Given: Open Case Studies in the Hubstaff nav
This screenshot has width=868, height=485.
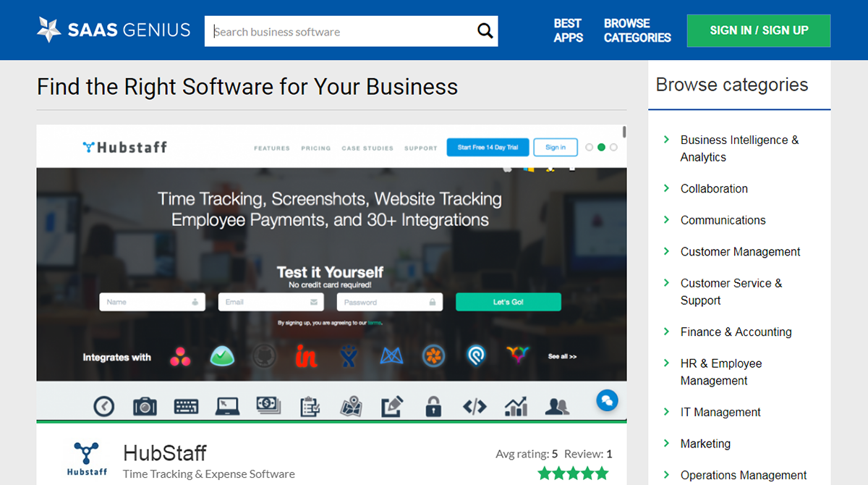Looking at the screenshot, I should point(367,148).
